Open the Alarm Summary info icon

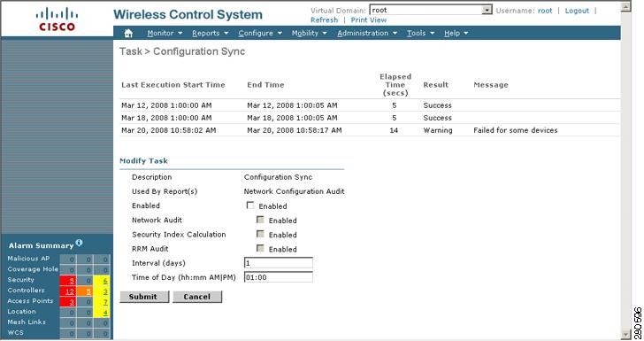click(79, 243)
